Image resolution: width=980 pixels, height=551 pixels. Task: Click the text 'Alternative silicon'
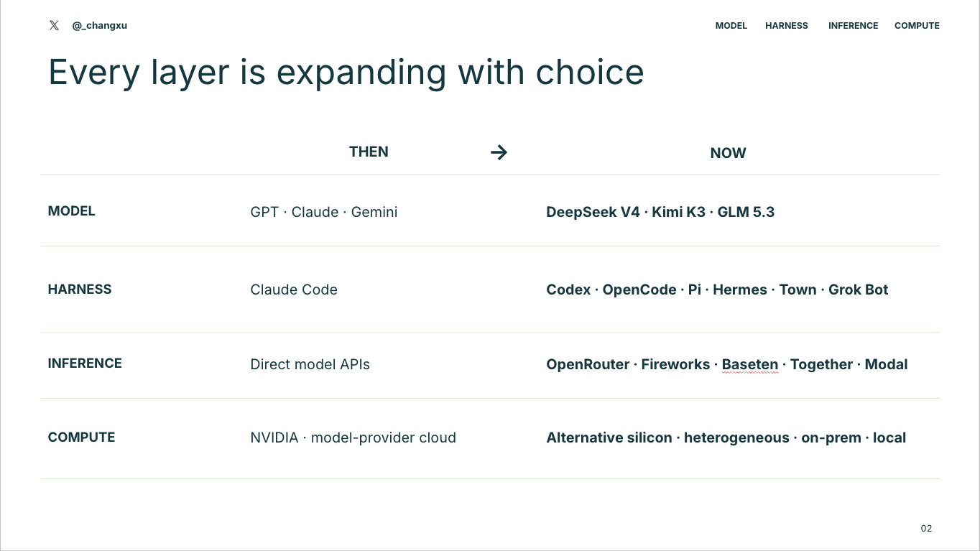(609, 437)
